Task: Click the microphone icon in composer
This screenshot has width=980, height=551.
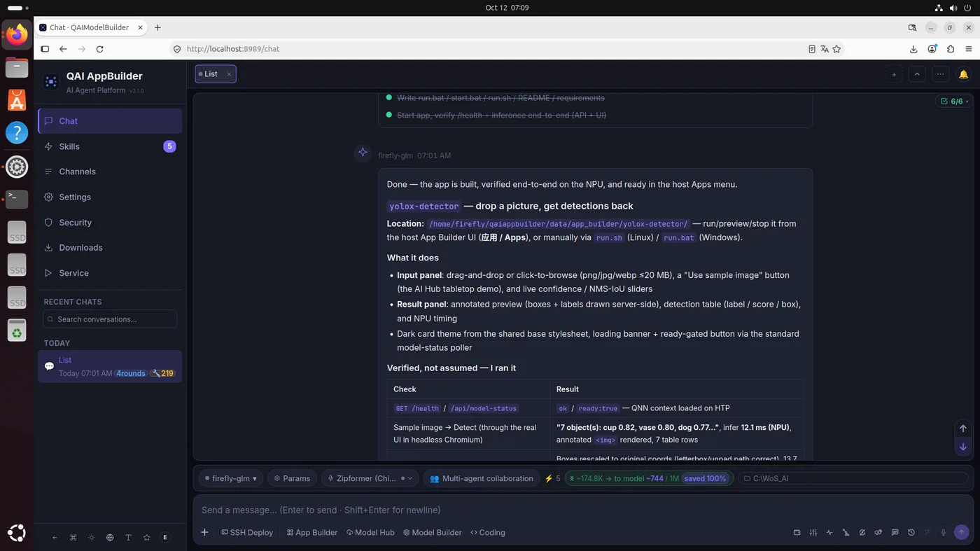Action: (944, 533)
